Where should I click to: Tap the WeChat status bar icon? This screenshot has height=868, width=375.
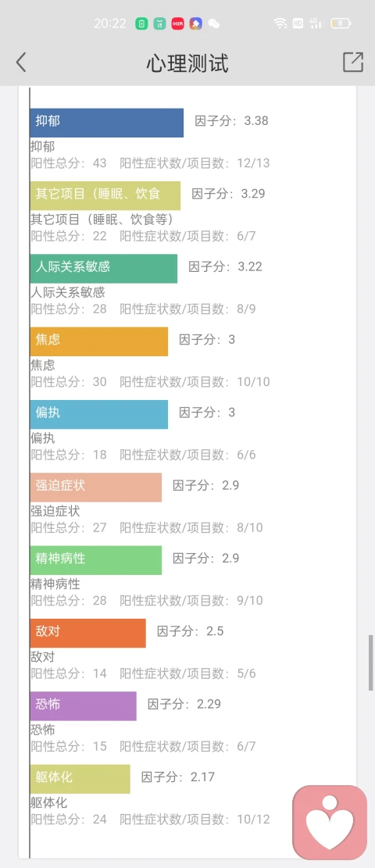pyautogui.click(x=214, y=23)
